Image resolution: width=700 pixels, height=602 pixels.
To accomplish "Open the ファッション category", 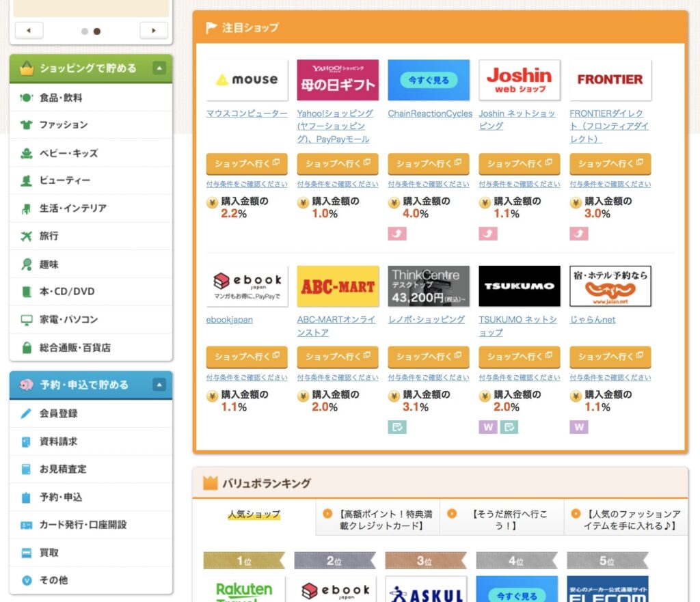I will [x=91, y=125].
